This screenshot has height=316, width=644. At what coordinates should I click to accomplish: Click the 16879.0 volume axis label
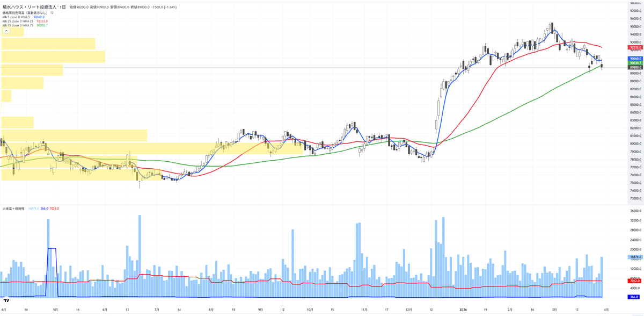point(635,257)
